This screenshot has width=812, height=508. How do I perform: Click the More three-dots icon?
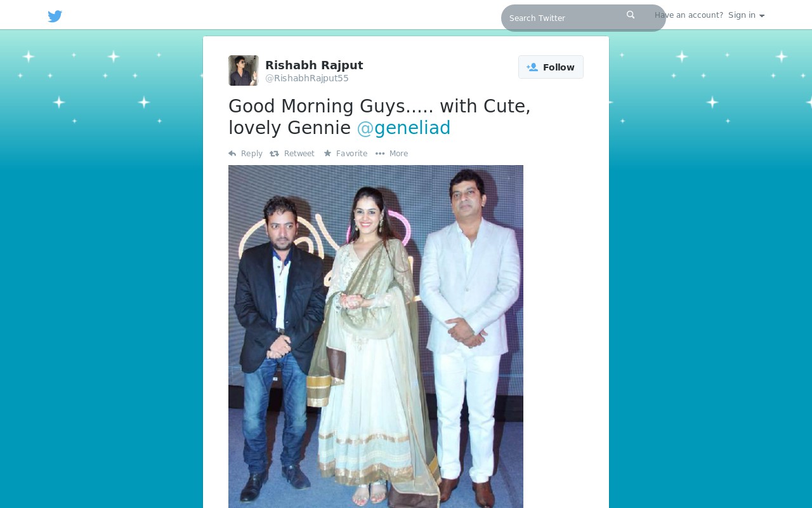coord(380,154)
